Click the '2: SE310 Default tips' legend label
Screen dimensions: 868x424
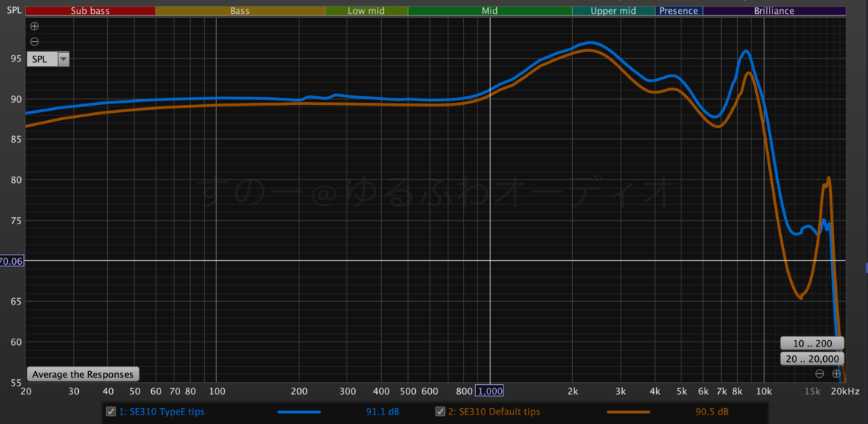pos(494,412)
